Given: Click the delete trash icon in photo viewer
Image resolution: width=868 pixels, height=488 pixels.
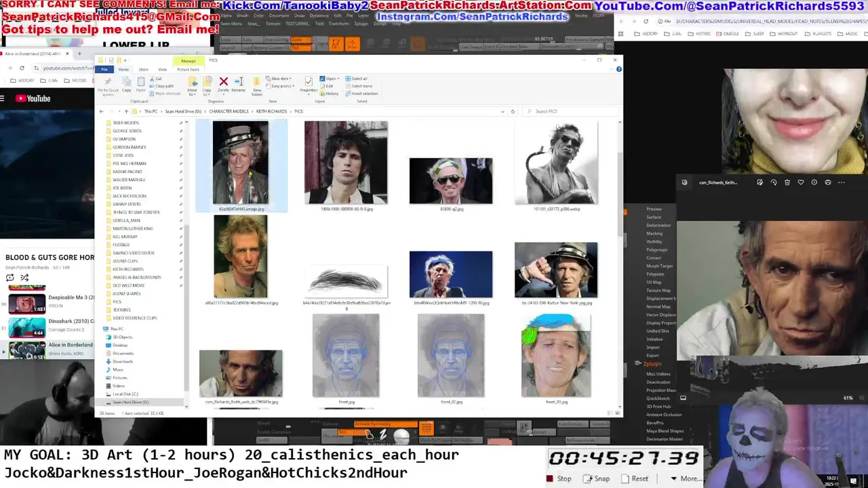Looking at the screenshot, I should 787,182.
